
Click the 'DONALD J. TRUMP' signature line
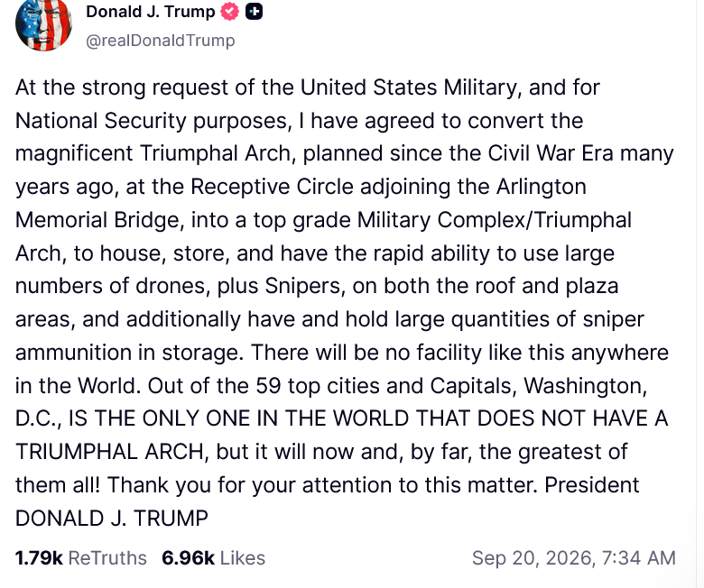click(x=112, y=518)
